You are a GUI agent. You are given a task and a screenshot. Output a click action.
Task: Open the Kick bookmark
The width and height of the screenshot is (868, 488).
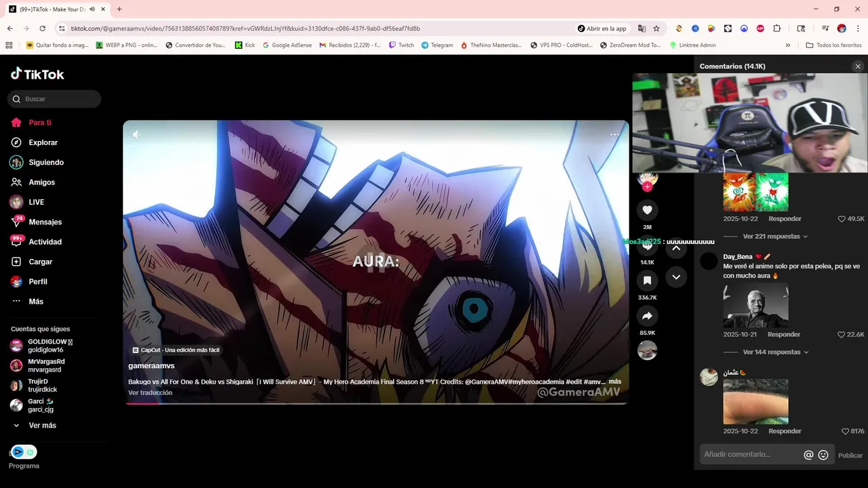(x=245, y=45)
